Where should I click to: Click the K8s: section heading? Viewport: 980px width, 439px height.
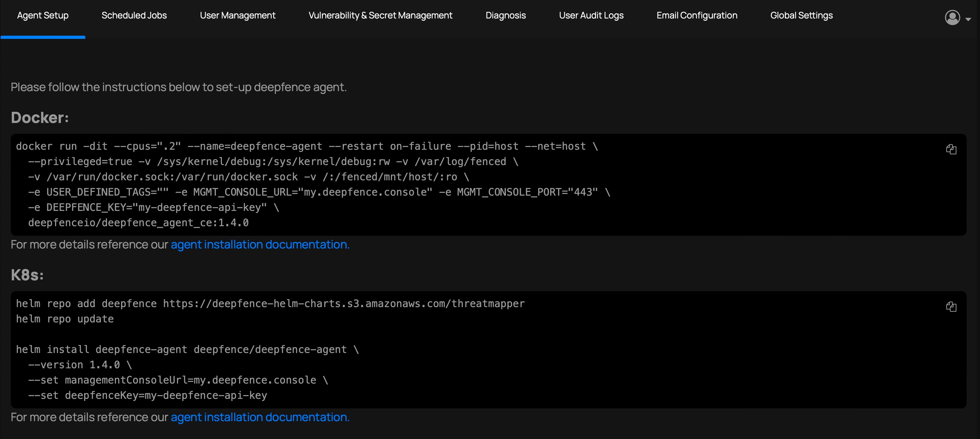click(27, 275)
